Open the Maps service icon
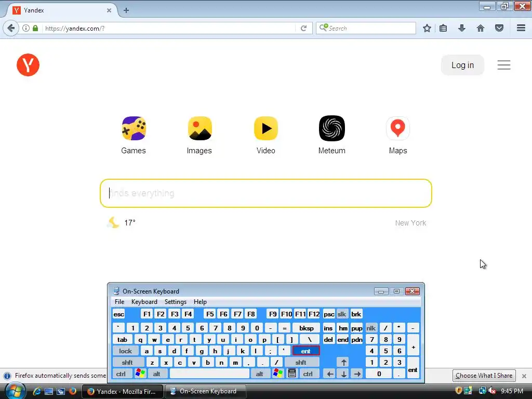 pos(398,128)
